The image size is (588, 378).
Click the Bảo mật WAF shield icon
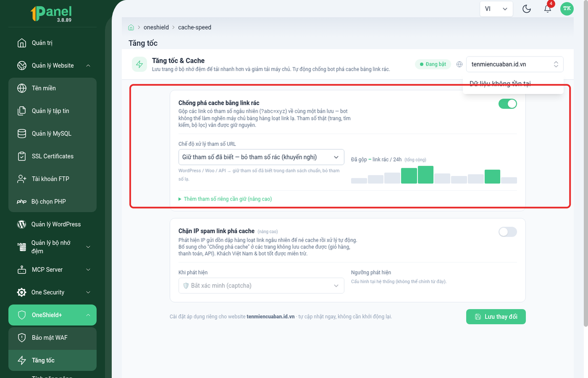tap(22, 338)
